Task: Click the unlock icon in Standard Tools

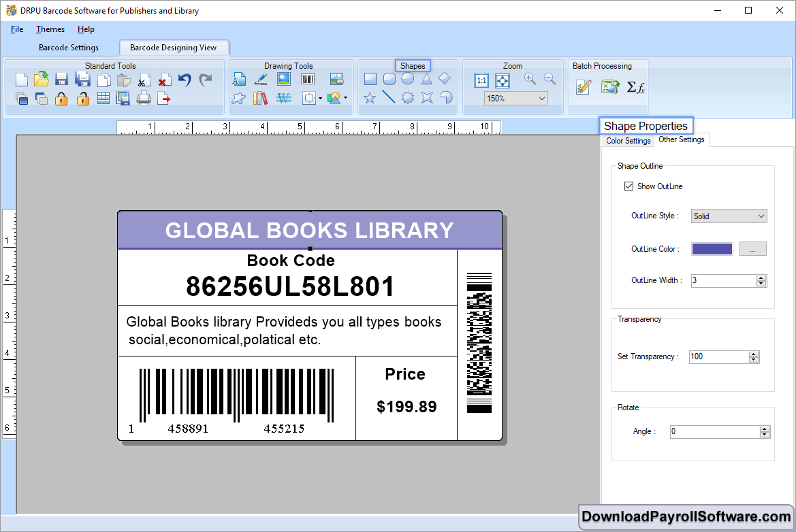Action: pyautogui.click(x=82, y=98)
